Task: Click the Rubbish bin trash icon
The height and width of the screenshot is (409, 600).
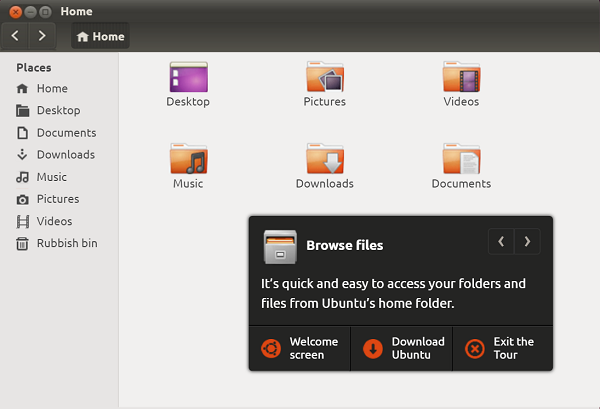Action: pyautogui.click(x=22, y=243)
